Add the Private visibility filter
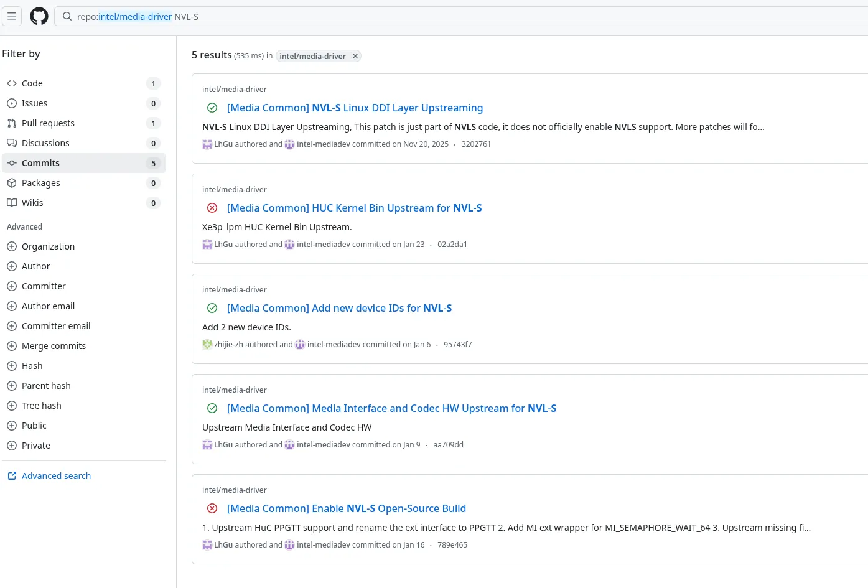 (35, 446)
